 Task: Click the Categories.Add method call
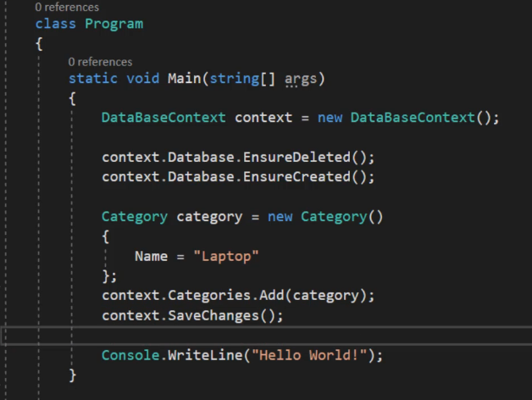coord(226,296)
